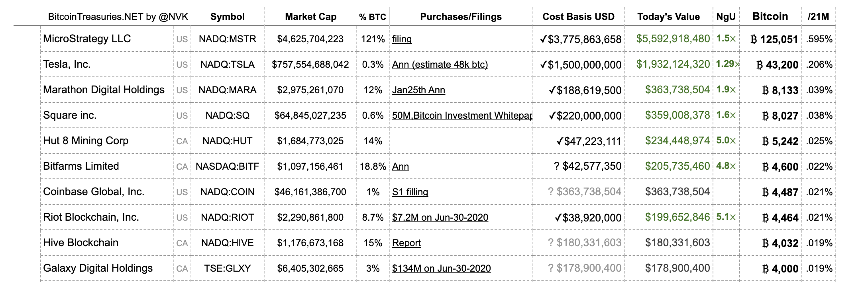Click Marathon's 1.9× NgU value
This screenshot has width=868, height=282.
click(726, 90)
